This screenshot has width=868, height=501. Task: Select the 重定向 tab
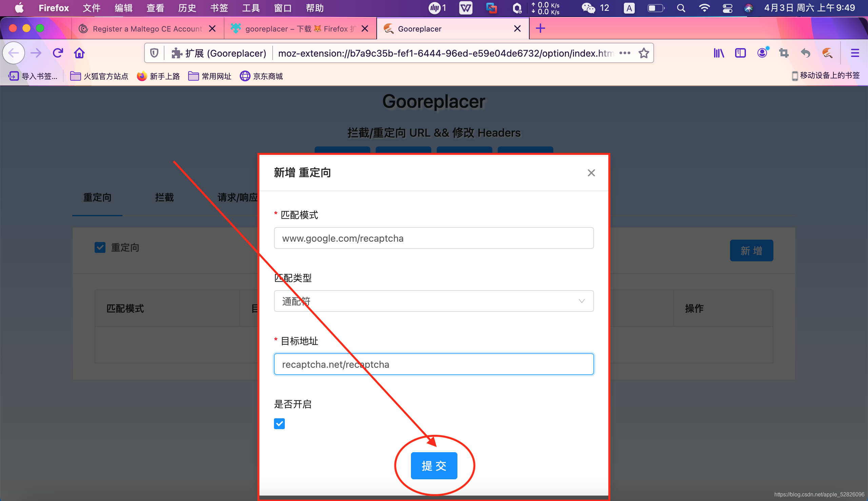tap(97, 198)
